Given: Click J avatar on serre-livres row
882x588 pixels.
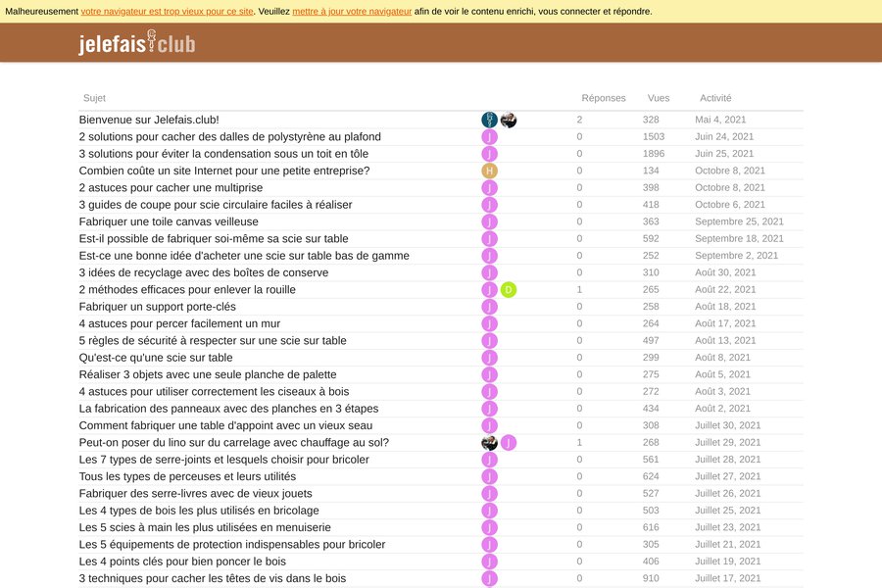Looking at the screenshot, I should point(489,494).
